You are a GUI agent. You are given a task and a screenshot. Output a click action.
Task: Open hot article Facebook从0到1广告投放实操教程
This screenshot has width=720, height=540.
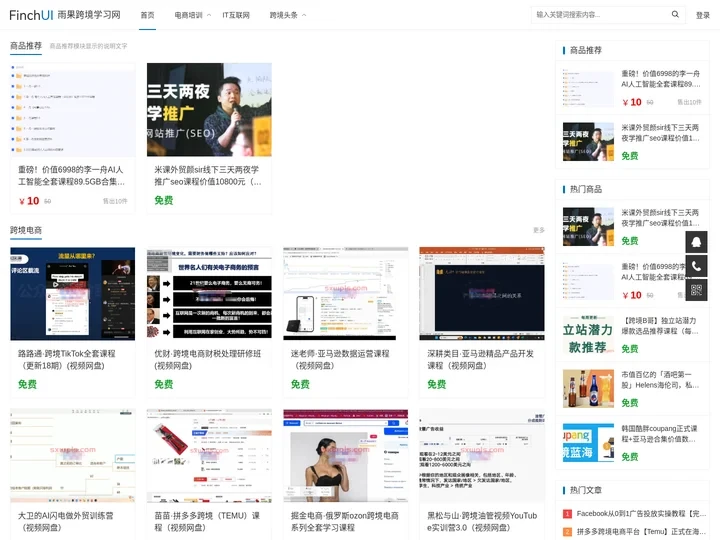coord(641,513)
